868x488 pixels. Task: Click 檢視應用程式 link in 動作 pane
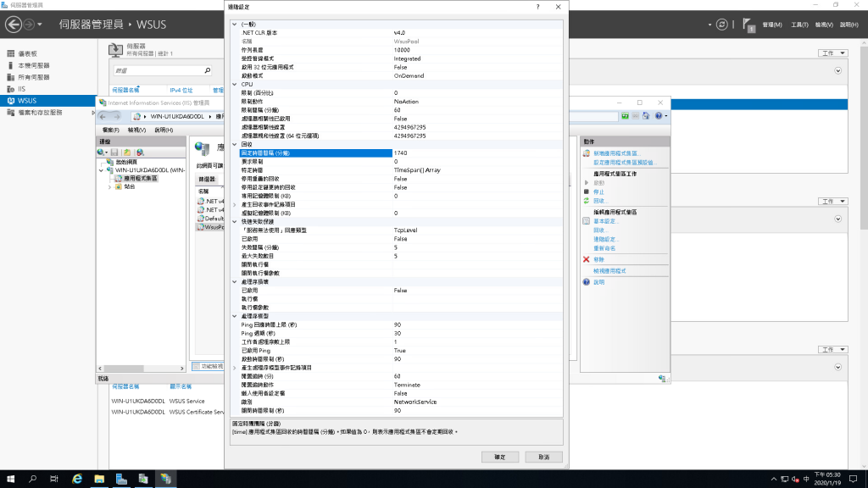click(609, 271)
